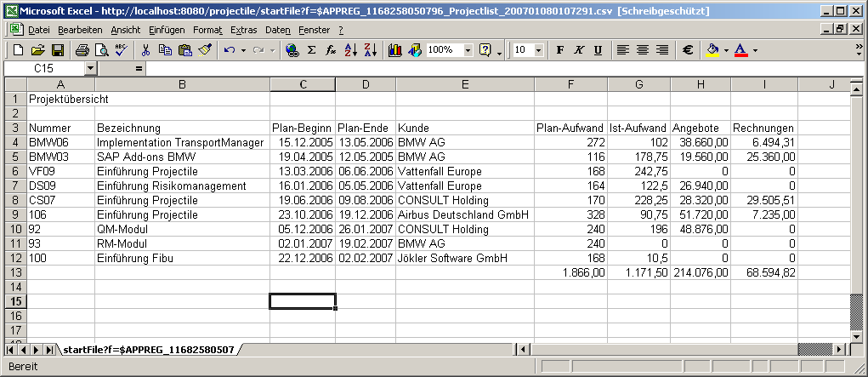
Task: Sort ascending A to Z
Action: click(351, 50)
